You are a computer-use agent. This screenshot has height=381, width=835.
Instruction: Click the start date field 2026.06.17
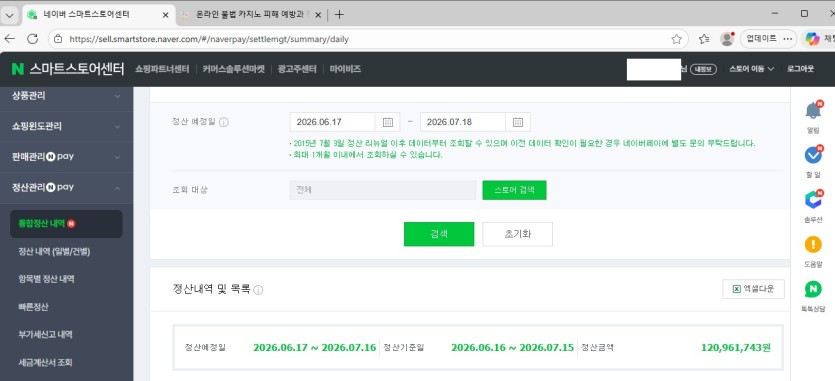pyautogui.click(x=333, y=122)
